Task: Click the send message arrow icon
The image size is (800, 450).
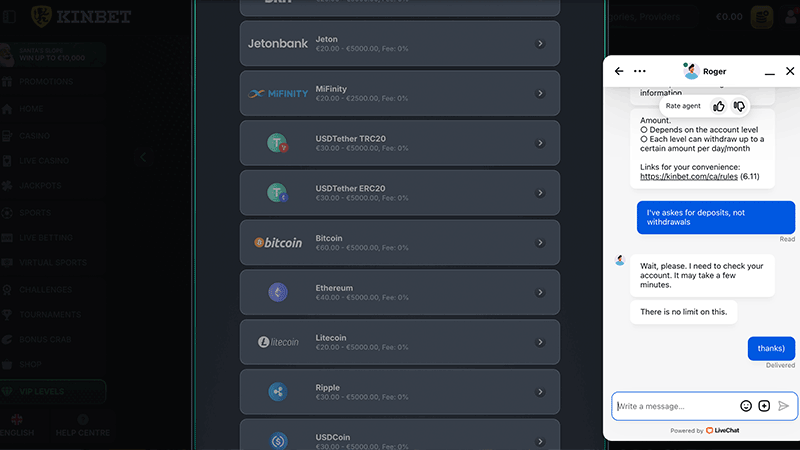Action: click(x=784, y=406)
